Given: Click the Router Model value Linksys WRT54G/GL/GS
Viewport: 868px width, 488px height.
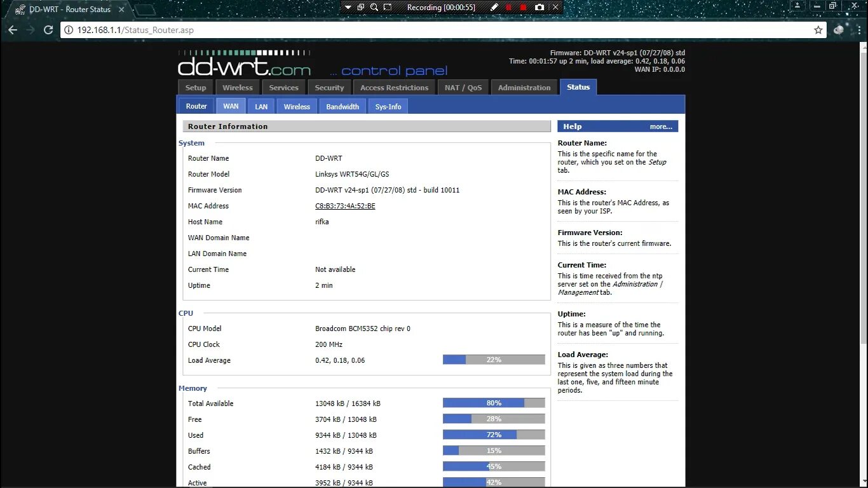Looking at the screenshot, I should pos(352,174).
